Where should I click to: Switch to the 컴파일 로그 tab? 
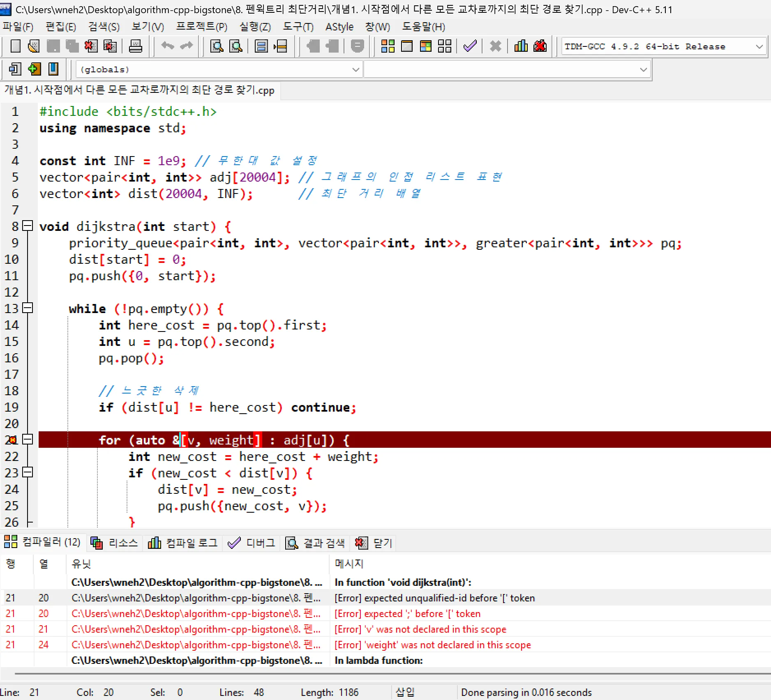coord(183,543)
